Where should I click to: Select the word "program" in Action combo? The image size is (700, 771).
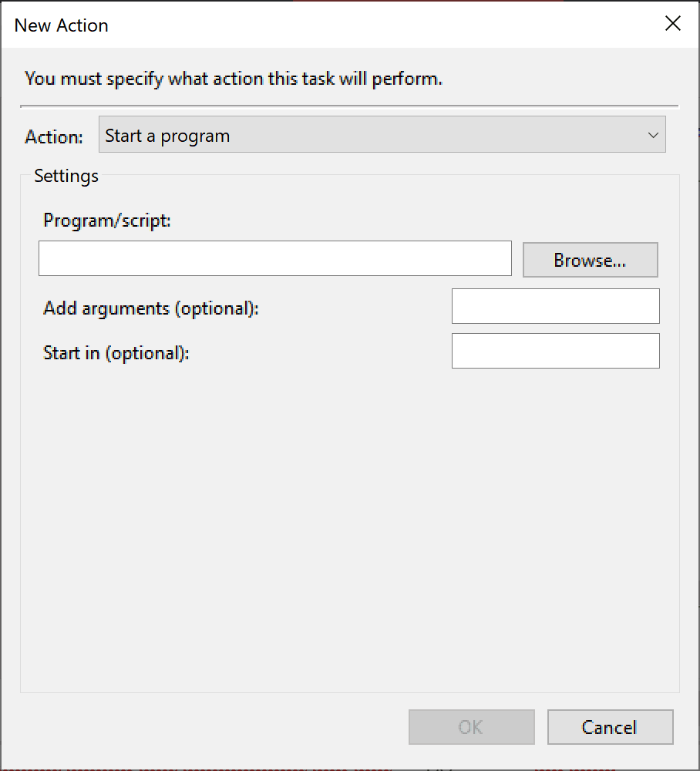[195, 136]
